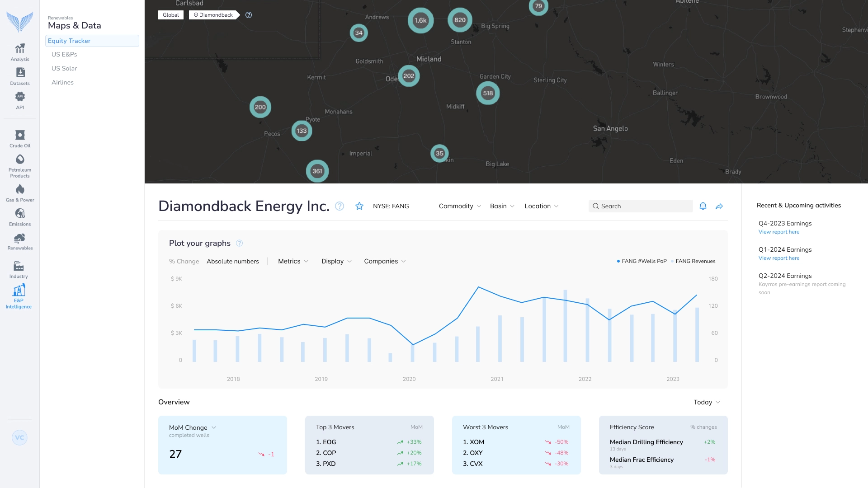This screenshot has height=488, width=868.
Task: Toggle FANG Revenues legend series
Action: [x=693, y=261]
